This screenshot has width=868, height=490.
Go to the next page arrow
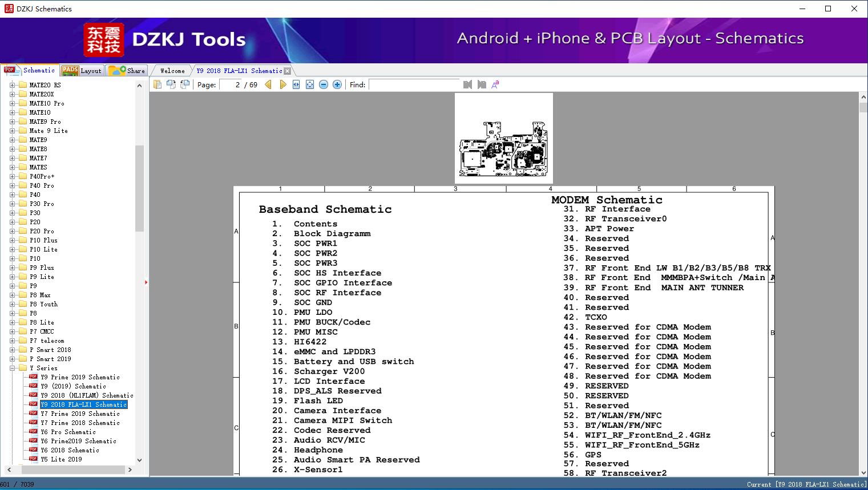coord(282,84)
